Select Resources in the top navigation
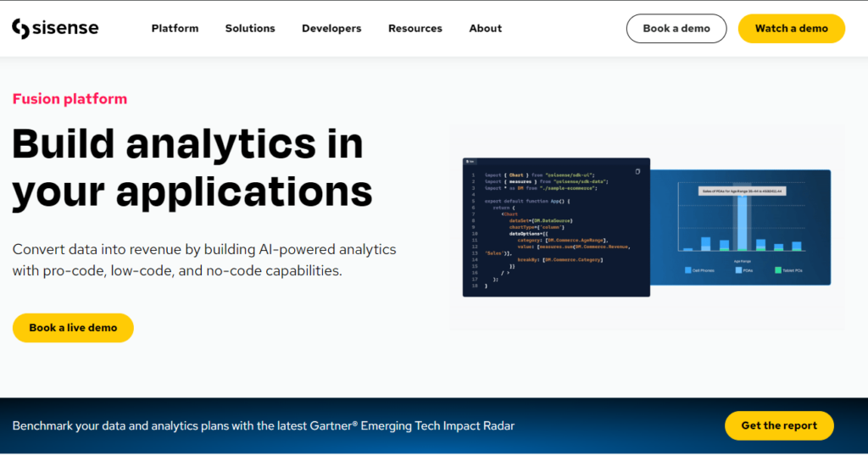Viewport: 868px width, 455px height. tap(415, 28)
